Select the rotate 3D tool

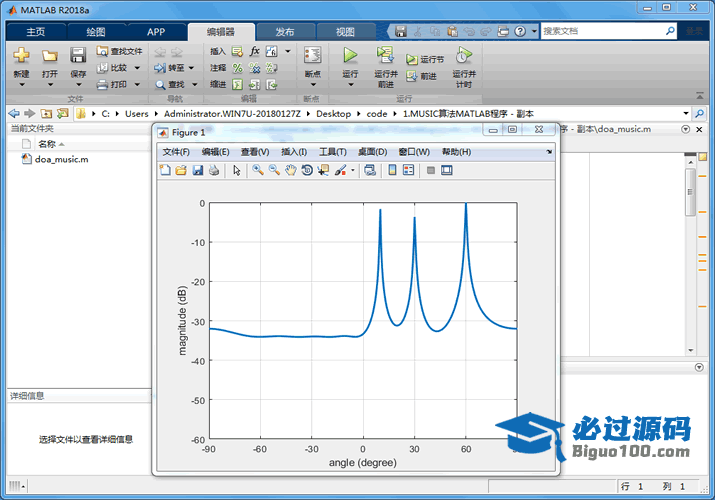[x=307, y=170]
